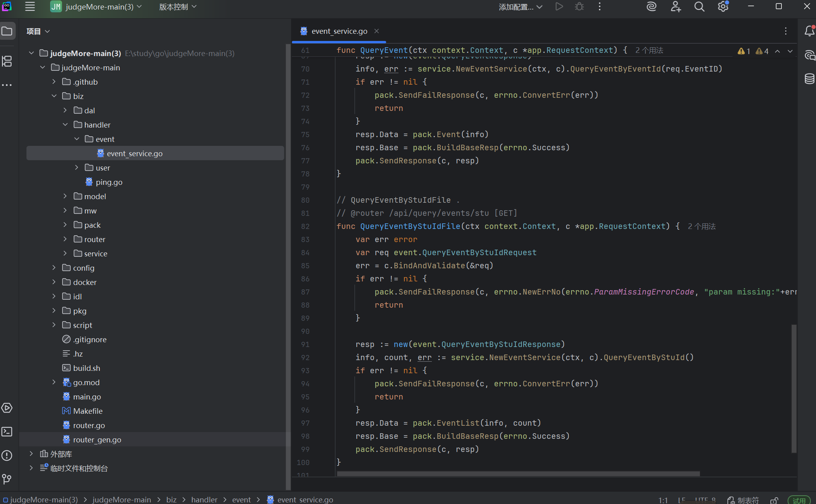Toggle the read-only lock icon in status bar
Image resolution: width=816 pixels, height=504 pixels.
774,500
